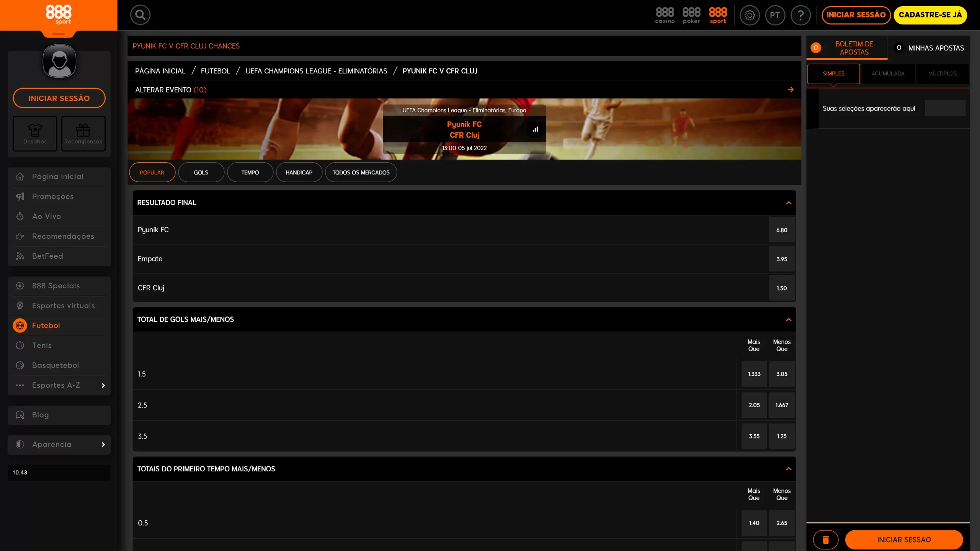This screenshot has width=980, height=551.
Task: Switch to 888 casino site
Action: point(665,15)
